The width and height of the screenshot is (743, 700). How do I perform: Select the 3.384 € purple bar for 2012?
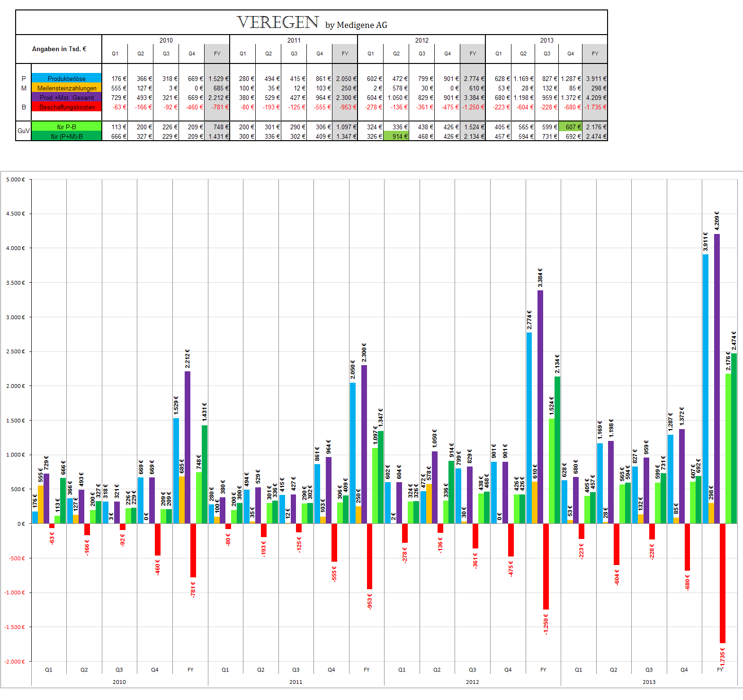[540, 407]
